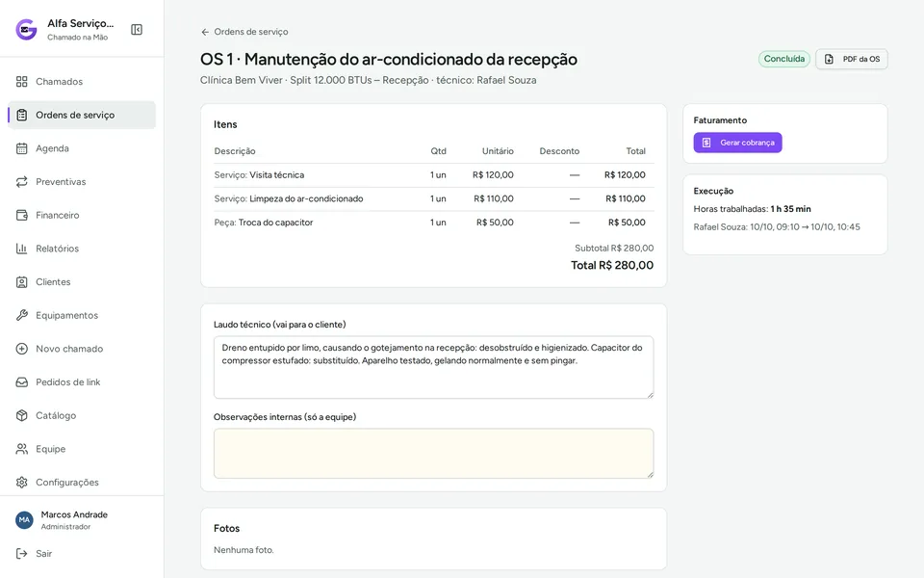Open the Catálogo page
The width and height of the screenshot is (924, 578).
(x=81, y=416)
